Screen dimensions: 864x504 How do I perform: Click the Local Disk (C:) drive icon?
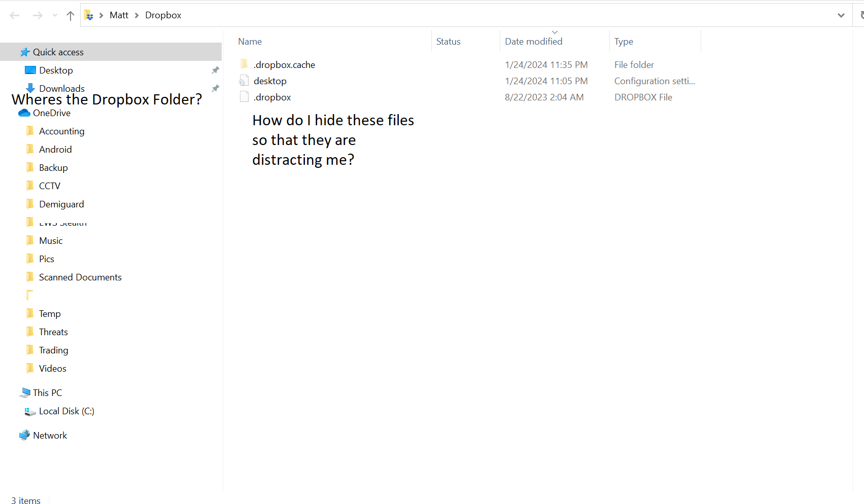[30, 411]
